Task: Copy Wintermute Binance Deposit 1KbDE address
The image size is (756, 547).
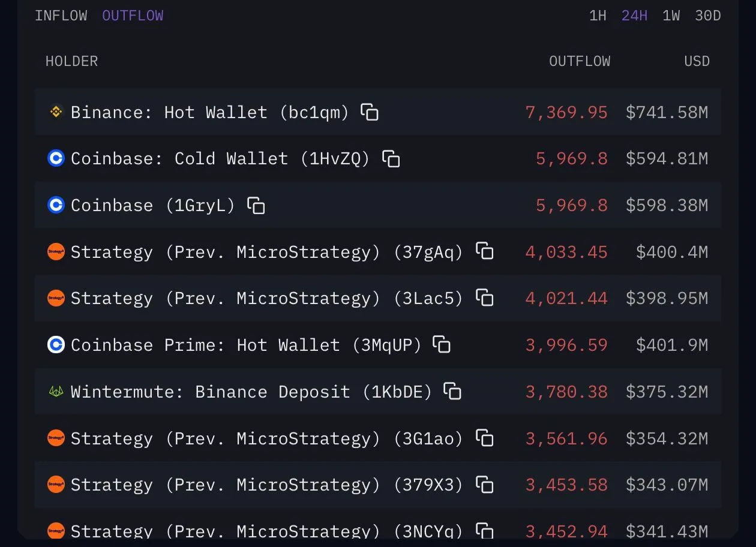Action: point(452,392)
